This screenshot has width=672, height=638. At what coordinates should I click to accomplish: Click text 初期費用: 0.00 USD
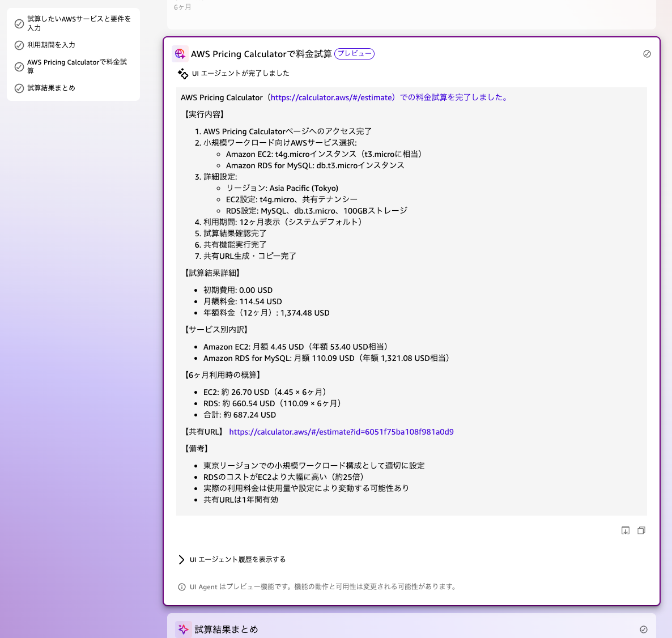(x=238, y=290)
